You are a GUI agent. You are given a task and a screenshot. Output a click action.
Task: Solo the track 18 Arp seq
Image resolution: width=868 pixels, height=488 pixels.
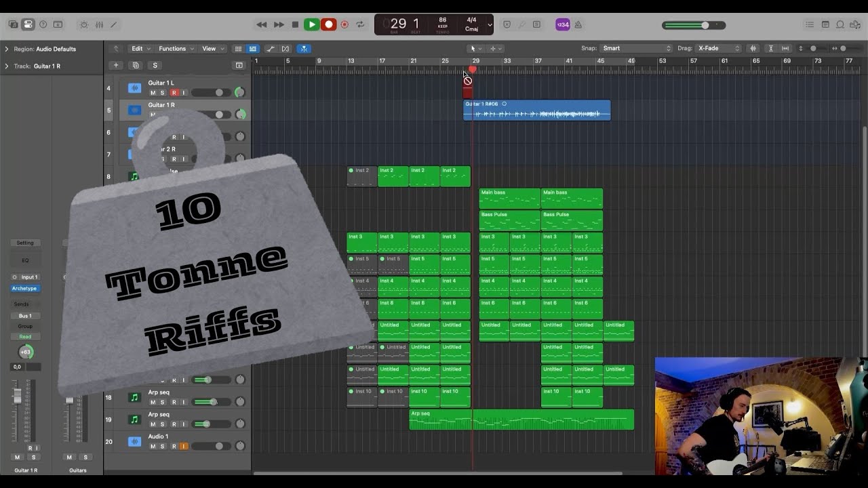[x=162, y=403]
